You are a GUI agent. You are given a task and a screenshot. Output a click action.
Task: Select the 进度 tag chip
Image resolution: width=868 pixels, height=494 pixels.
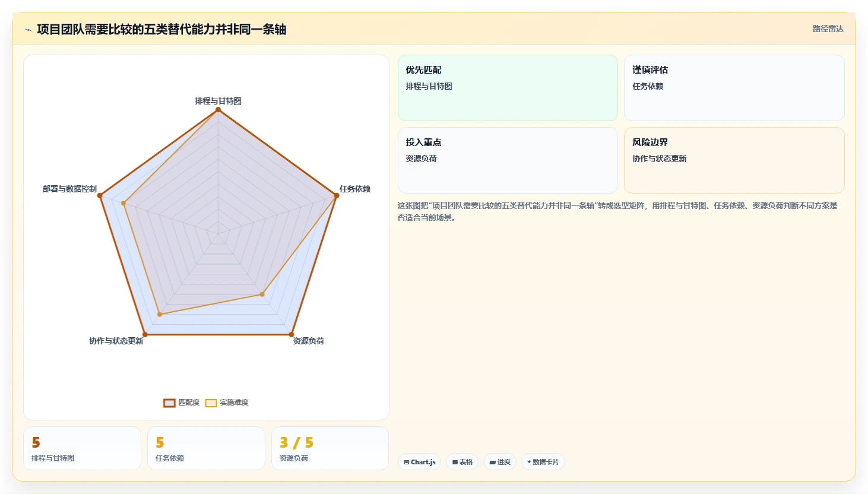click(x=500, y=462)
